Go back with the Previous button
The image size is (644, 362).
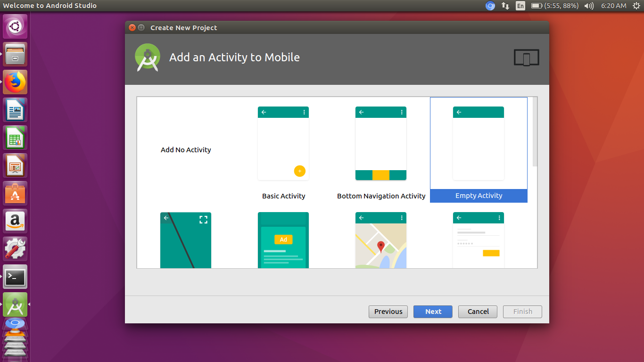388,312
